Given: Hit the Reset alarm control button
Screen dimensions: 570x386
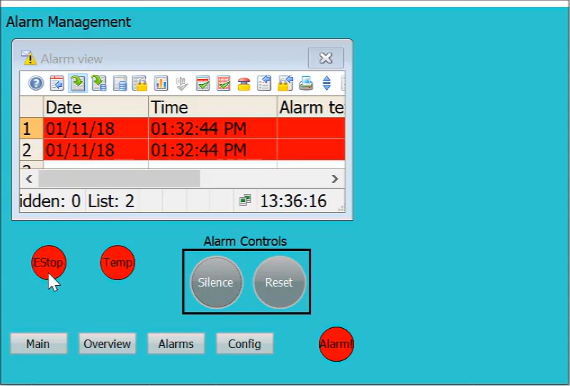Looking at the screenshot, I should (x=279, y=282).
